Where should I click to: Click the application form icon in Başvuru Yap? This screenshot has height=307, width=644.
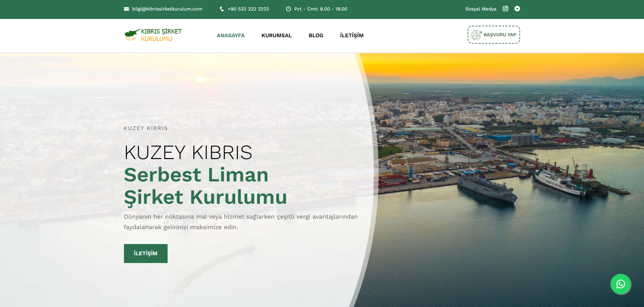(x=476, y=35)
